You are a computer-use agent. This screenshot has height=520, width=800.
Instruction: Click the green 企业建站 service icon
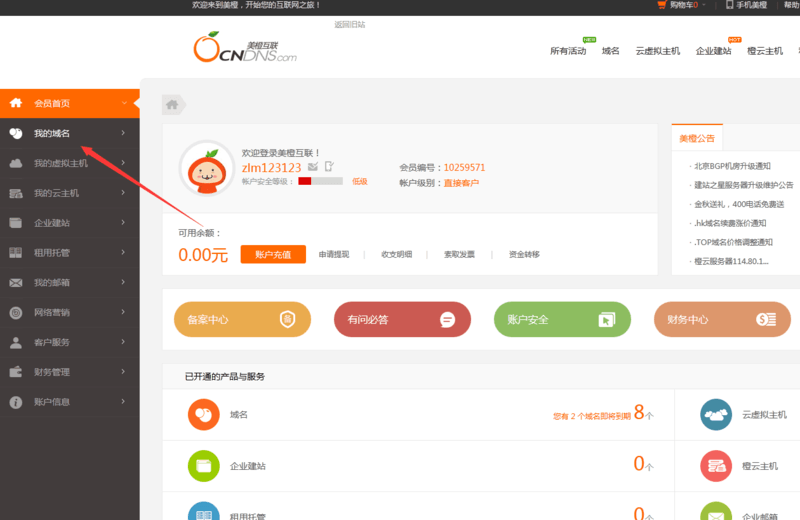(203, 465)
